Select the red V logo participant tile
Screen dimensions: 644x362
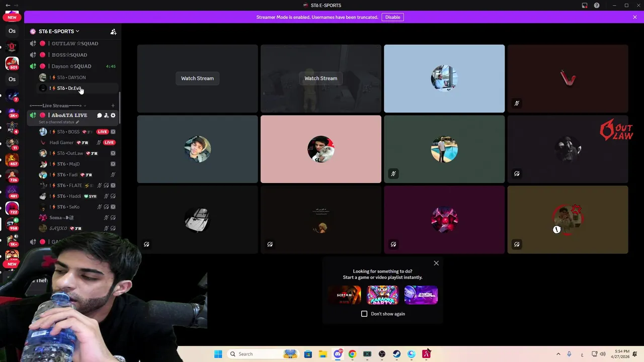click(568, 78)
